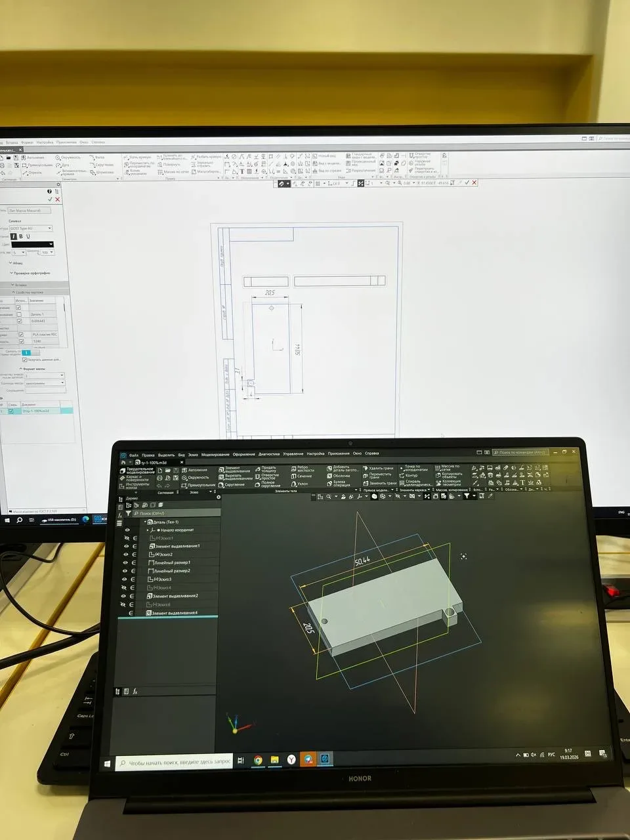Toggle visibility eye of Эскиз:3
Screen dimensions: 630x840
coord(125,579)
